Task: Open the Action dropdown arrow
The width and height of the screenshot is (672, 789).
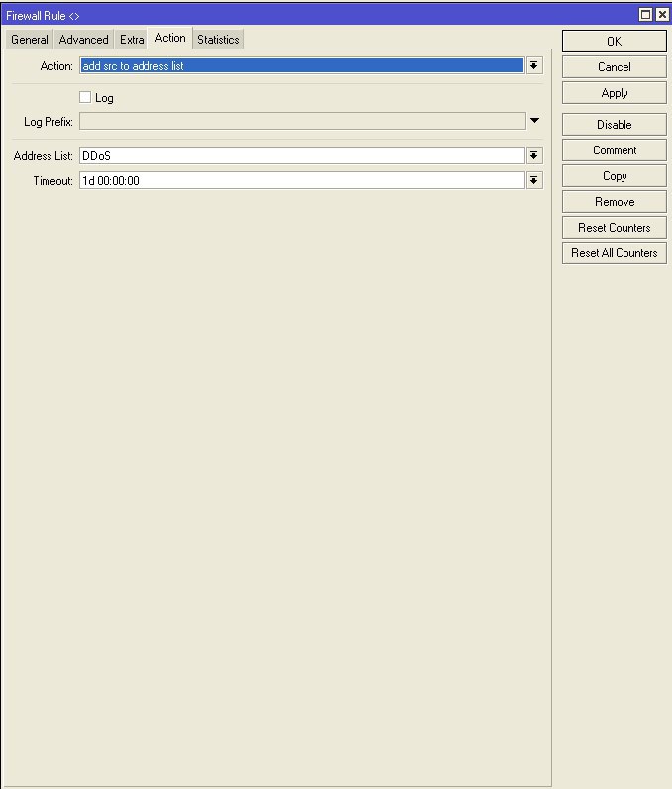Action: click(x=533, y=66)
